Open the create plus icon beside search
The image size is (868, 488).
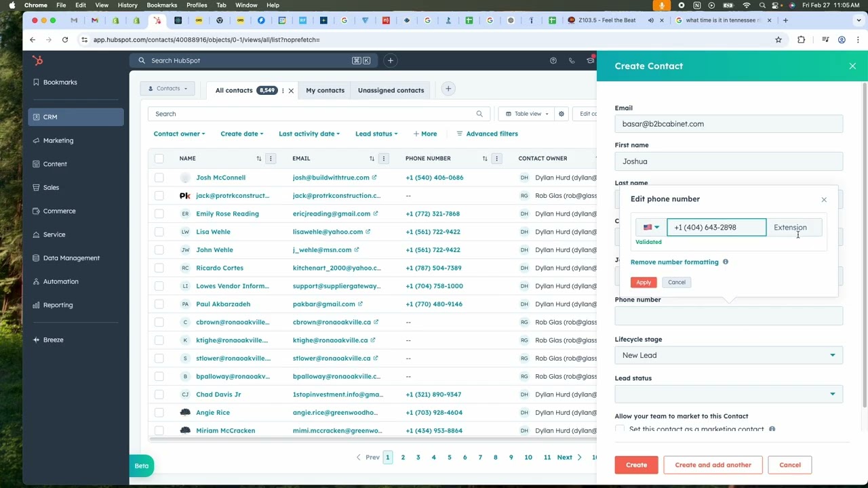click(390, 60)
